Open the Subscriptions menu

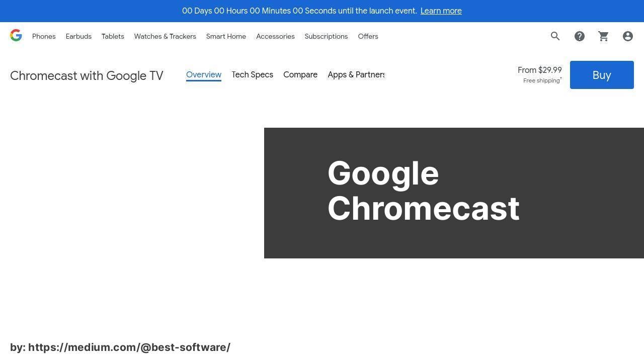[x=326, y=36]
